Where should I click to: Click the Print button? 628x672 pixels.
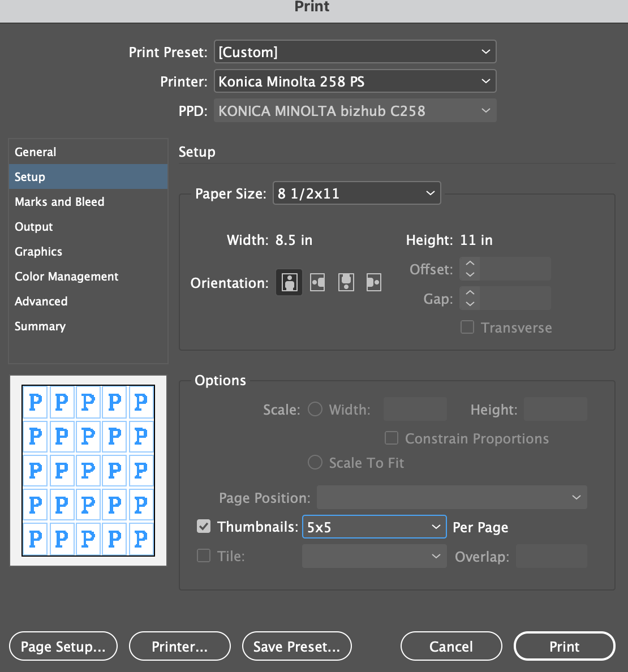pyautogui.click(x=564, y=646)
